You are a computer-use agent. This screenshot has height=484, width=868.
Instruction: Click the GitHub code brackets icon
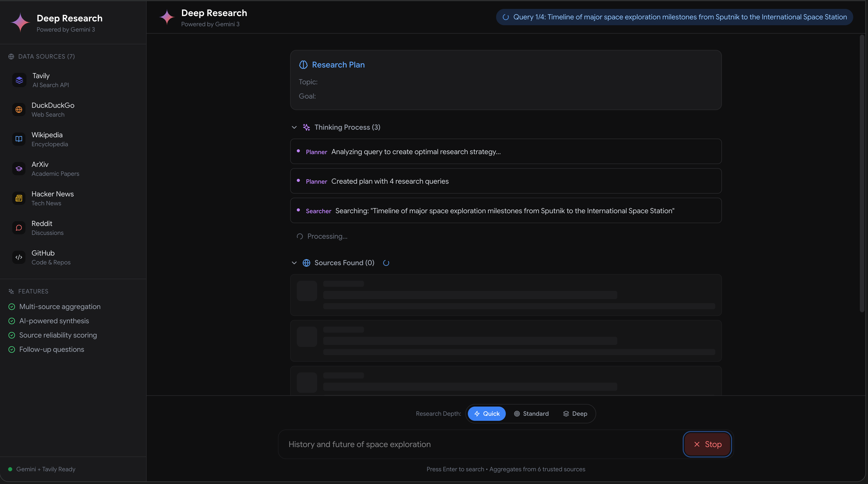[x=19, y=257]
